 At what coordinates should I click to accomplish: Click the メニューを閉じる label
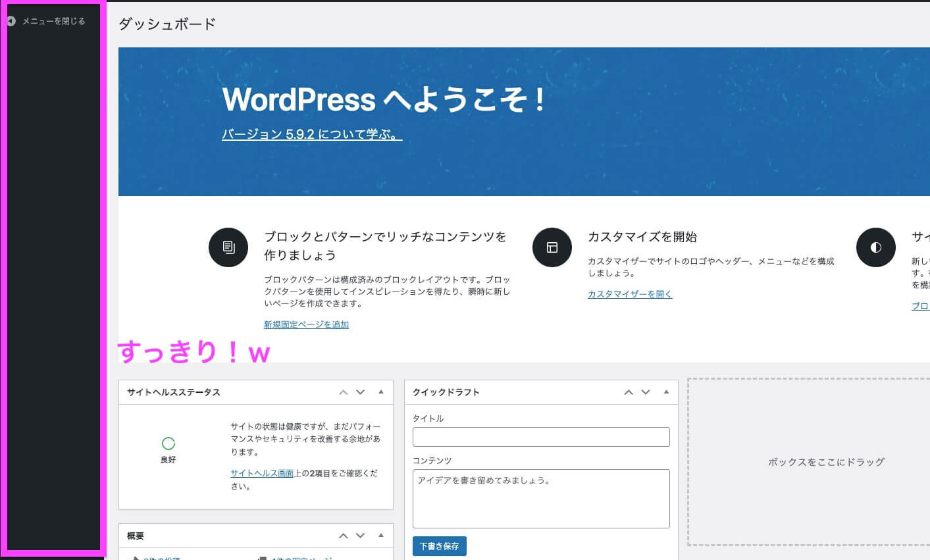(x=54, y=21)
